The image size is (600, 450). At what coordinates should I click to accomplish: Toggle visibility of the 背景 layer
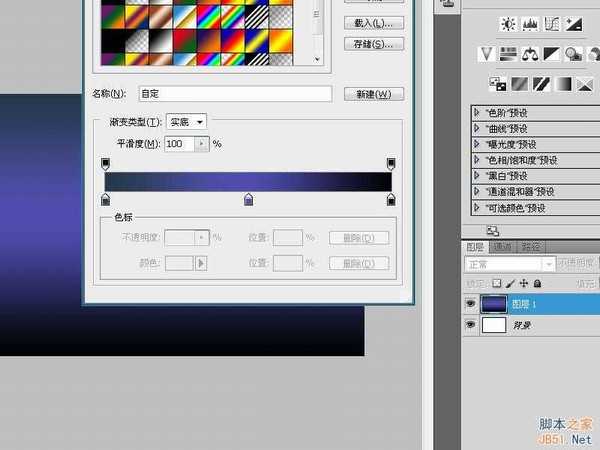[x=472, y=326]
